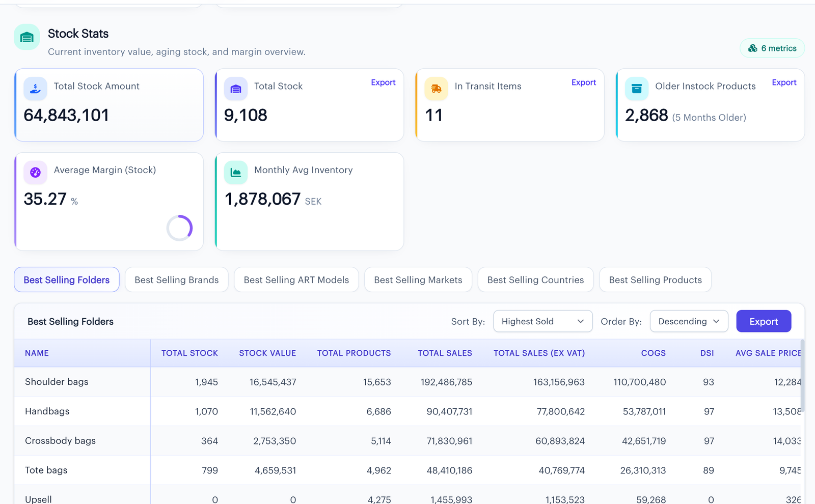
Task: Export the In Transit Items data
Action: coord(584,82)
